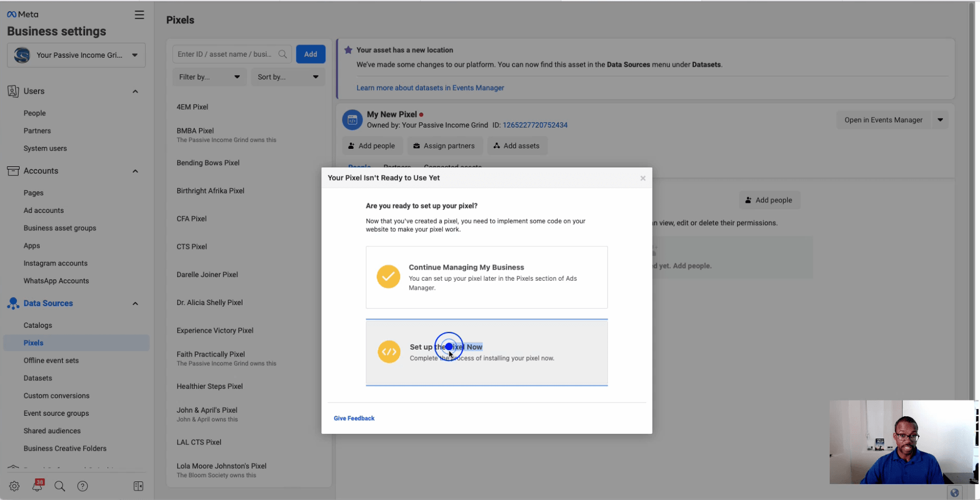Toggle the hamburger navigation menu

tap(139, 15)
